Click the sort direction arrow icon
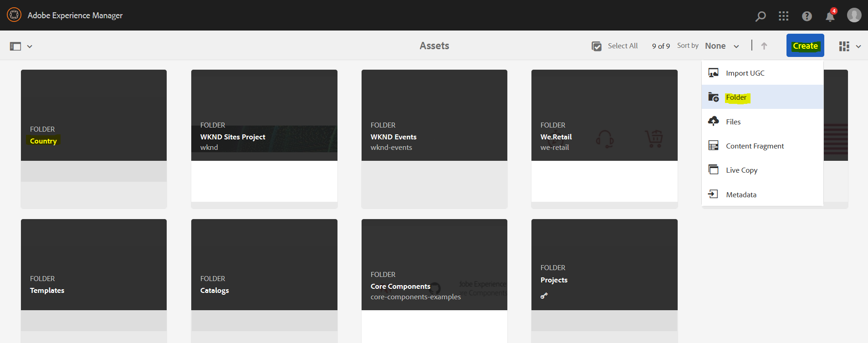This screenshot has width=868, height=343. pos(764,46)
